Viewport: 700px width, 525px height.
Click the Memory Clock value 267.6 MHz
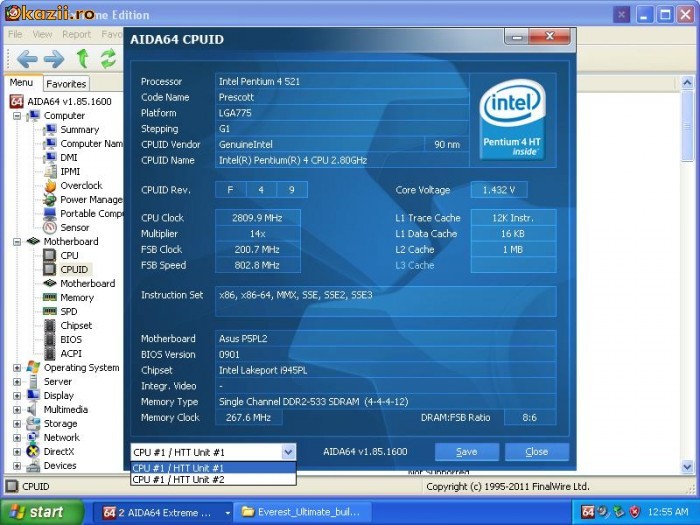pyautogui.click(x=248, y=418)
